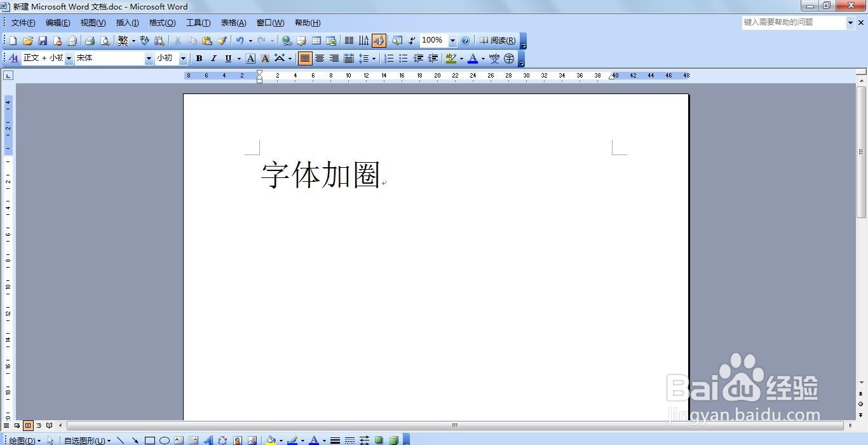
Task: Toggle bold formatting
Action: click(x=199, y=58)
